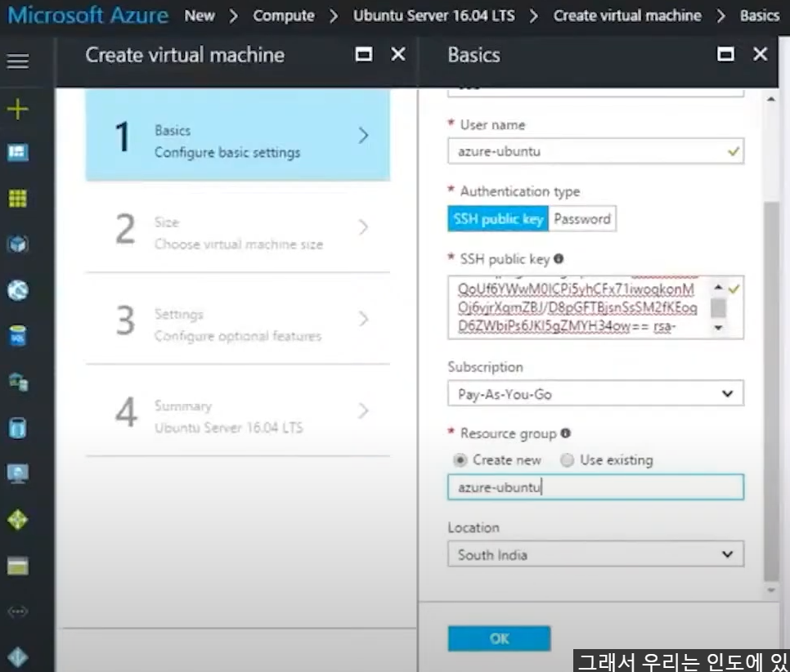Select Create new resource group radio
Image resolution: width=790 pixels, height=672 pixels.
(460, 460)
